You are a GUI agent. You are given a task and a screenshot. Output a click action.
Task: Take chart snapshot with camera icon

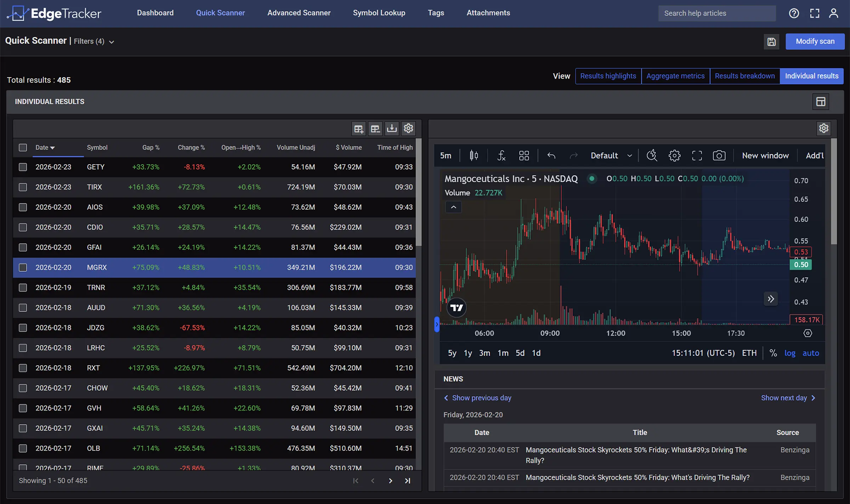click(x=719, y=155)
